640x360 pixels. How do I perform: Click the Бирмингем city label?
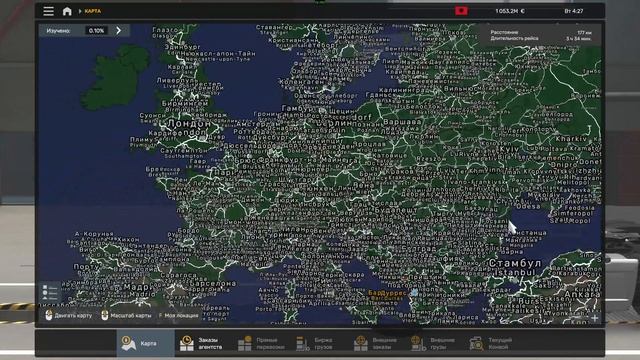coord(185,104)
